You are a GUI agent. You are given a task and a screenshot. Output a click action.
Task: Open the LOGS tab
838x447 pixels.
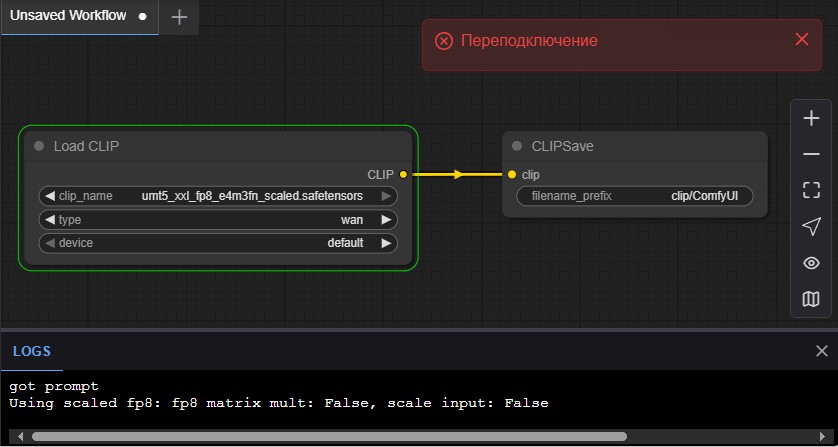(32, 351)
